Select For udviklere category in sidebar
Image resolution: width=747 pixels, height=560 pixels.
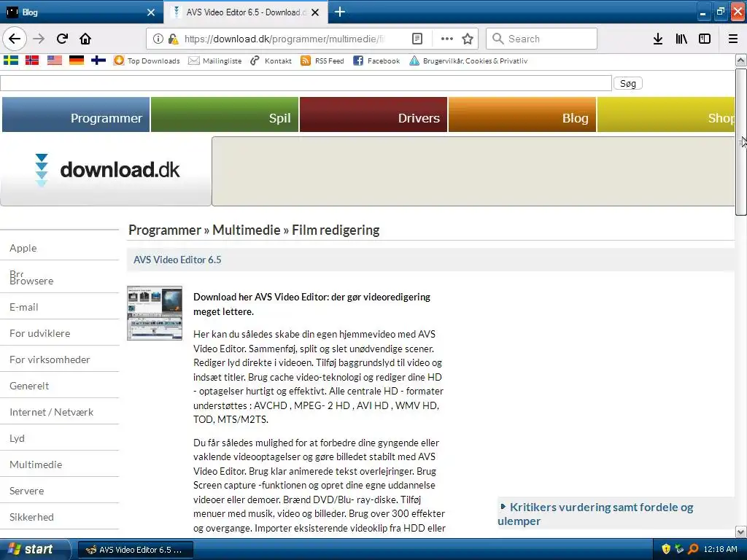point(39,333)
